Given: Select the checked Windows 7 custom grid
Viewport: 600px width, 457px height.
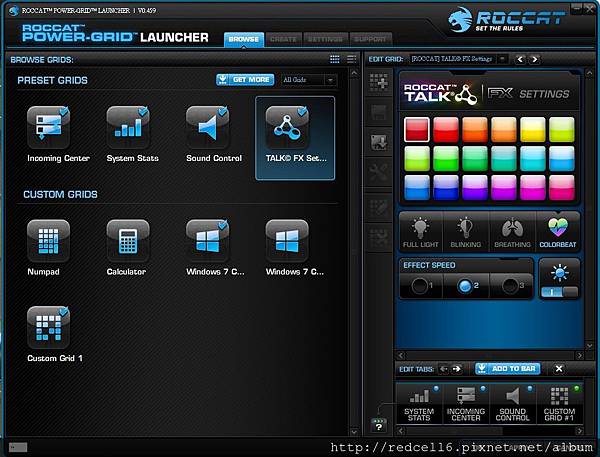Looking at the screenshot, I should click(207, 242).
